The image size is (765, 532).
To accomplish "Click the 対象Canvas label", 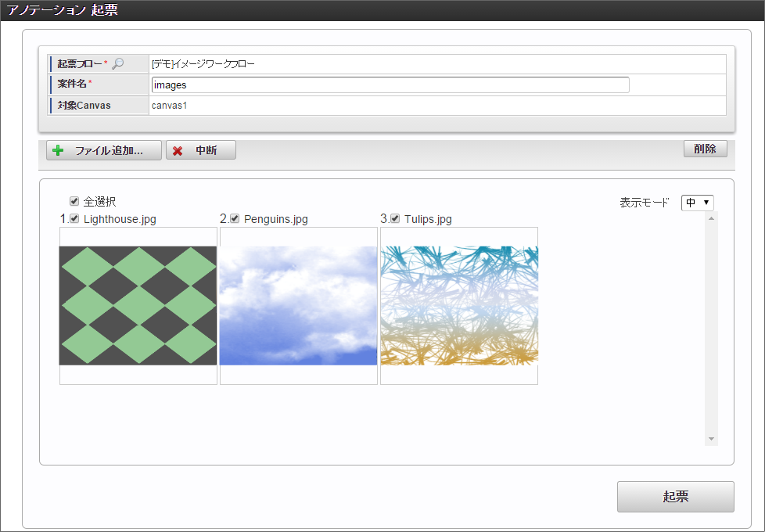I will click(x=84, y=106).
